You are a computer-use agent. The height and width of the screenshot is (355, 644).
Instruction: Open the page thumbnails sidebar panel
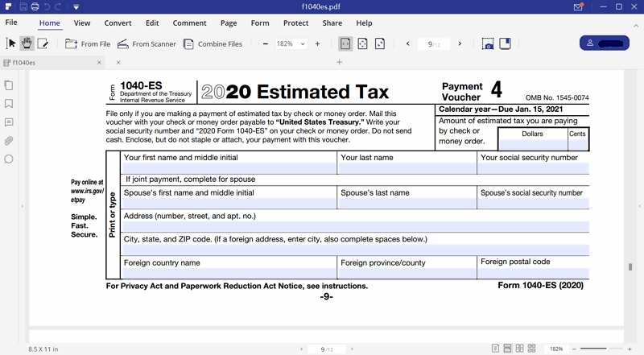coord(9,85)
